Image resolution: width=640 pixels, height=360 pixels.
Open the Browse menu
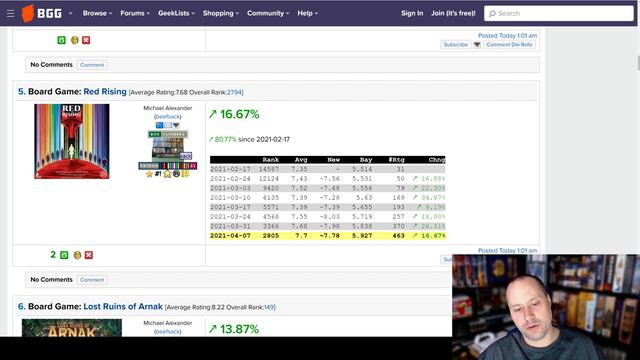click(x=97, y=13)
